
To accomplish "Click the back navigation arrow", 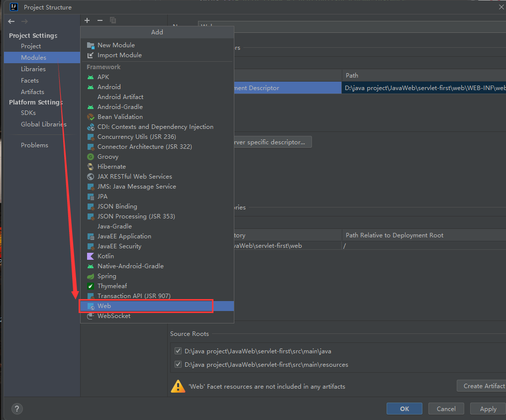I will (x=11, y=21).
